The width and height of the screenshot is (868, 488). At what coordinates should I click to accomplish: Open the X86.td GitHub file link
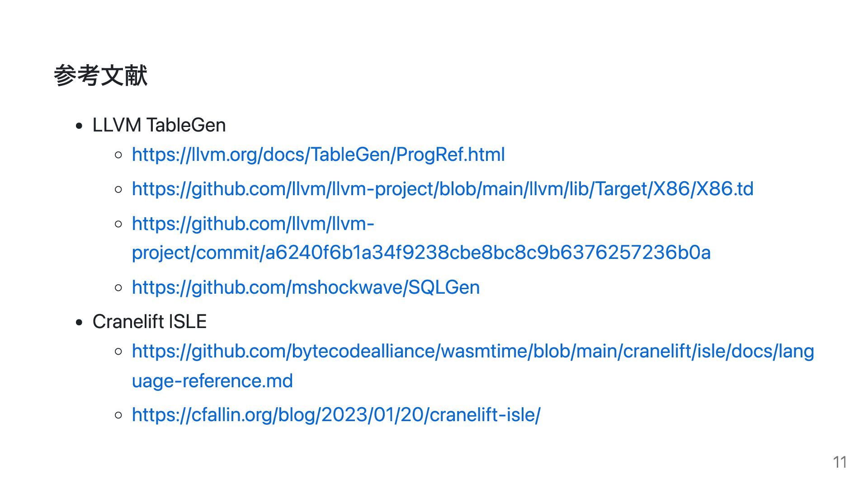pyautogui.click(x=443, y=189)
